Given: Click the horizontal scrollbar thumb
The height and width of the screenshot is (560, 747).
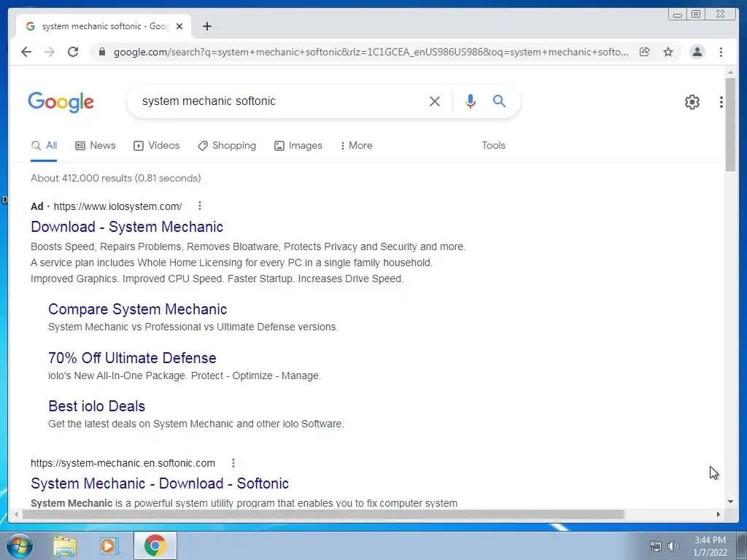Looking at the screenshot, I should point(323,514).
